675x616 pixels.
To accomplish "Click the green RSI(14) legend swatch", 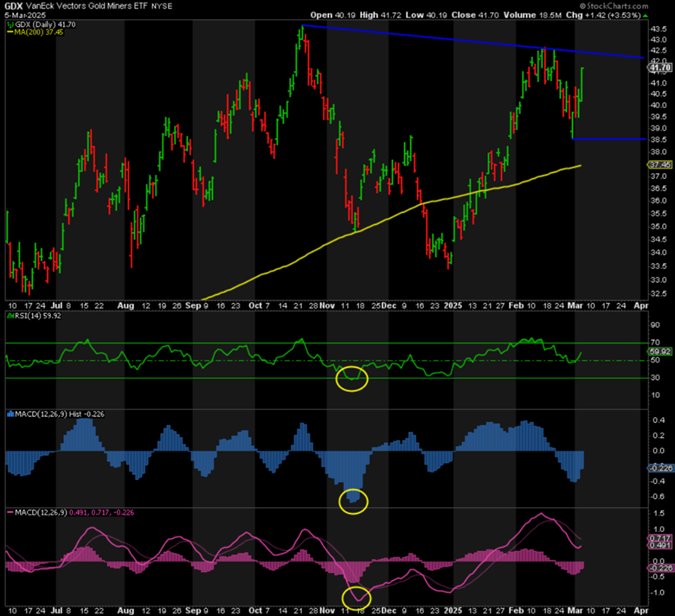I will click(x=10, y=316).
